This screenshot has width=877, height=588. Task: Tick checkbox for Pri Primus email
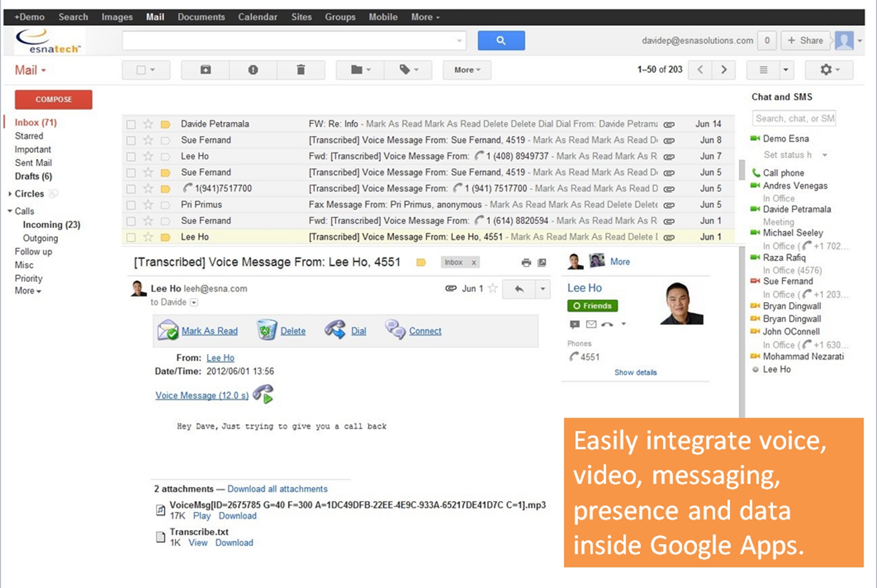[x=131, y=205]
